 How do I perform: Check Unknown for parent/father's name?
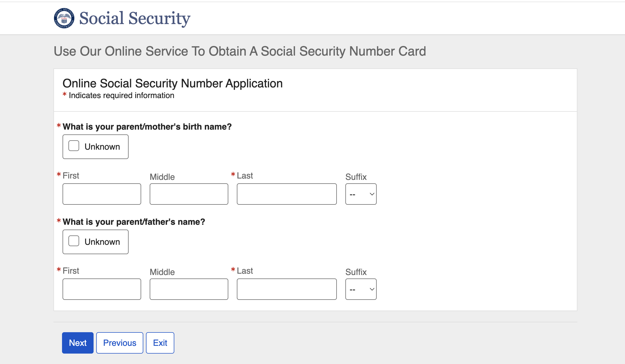(74, 241)
